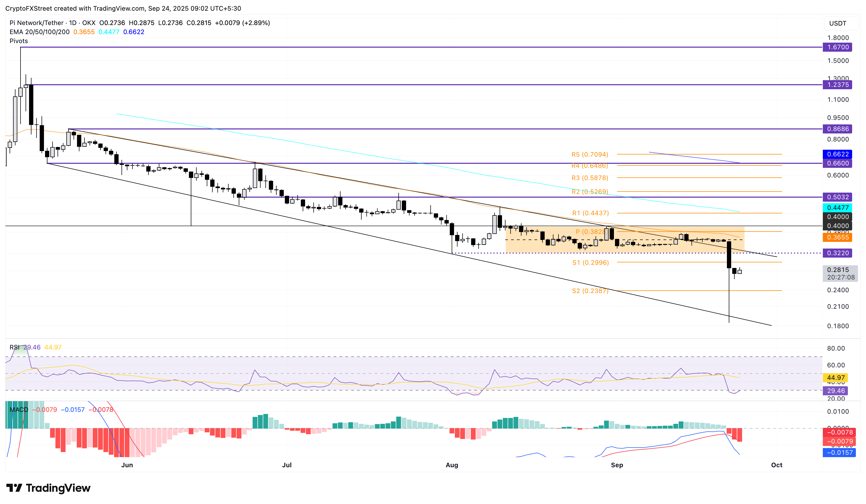Click the current price 0.2815 countdown label
This screenshot has width=866, height=504.
pyautogui.click(x=840, y=274)
